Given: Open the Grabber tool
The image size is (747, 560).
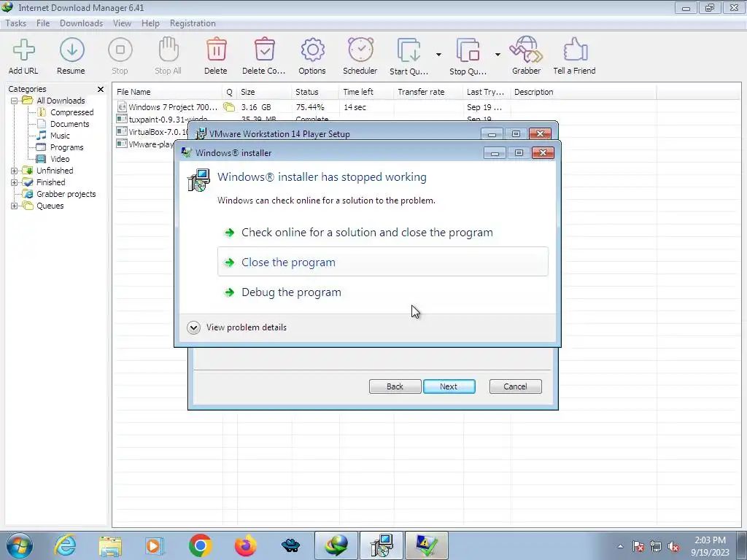Looking at the screenshot, I should click(x=526, y=56).
